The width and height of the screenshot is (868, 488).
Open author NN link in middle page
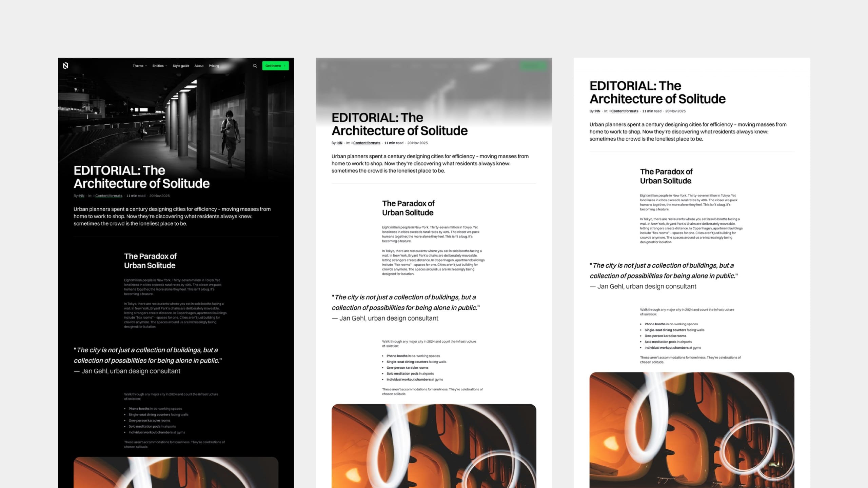coord(340,143)
